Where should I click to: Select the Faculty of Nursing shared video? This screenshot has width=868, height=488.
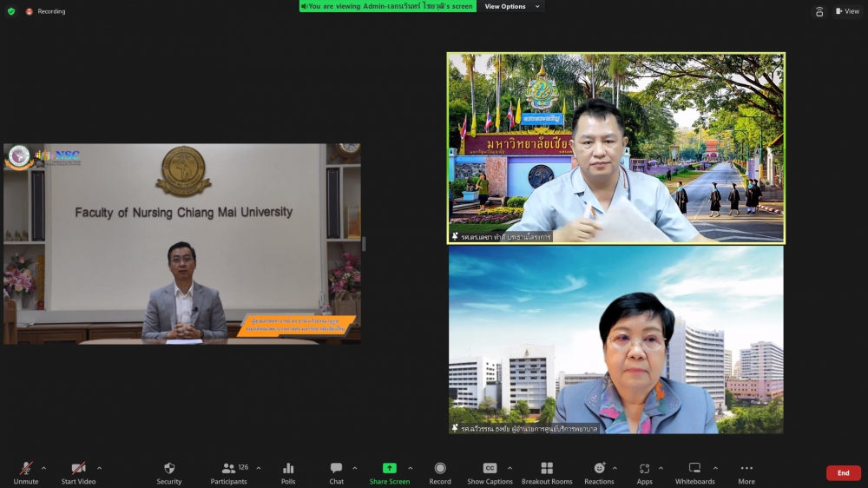click(x=182, y=243)
